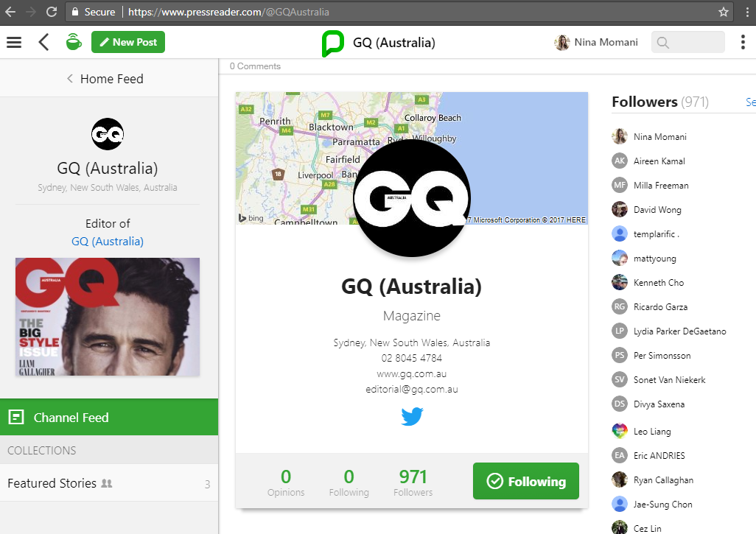Click follower name Jae-Sung Chon
The width and height of the screenshot is (756, 534).
(x=663, y=504)
